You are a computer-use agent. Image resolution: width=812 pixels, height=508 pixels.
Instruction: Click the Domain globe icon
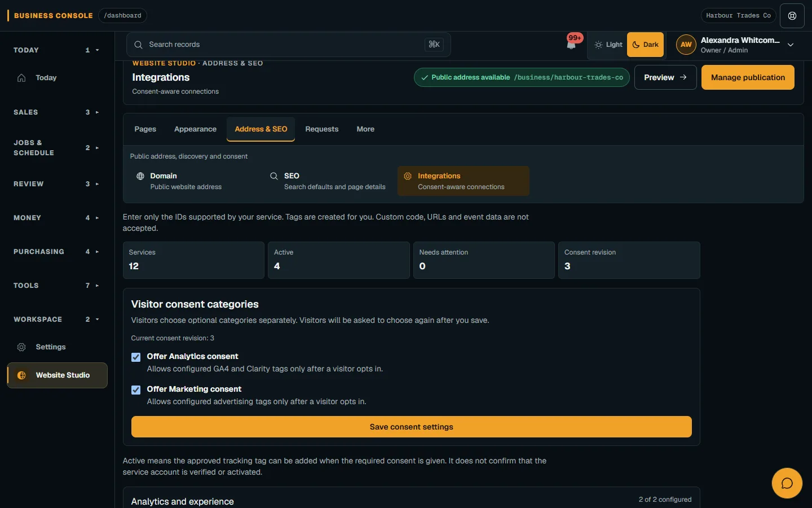(140, 176)
